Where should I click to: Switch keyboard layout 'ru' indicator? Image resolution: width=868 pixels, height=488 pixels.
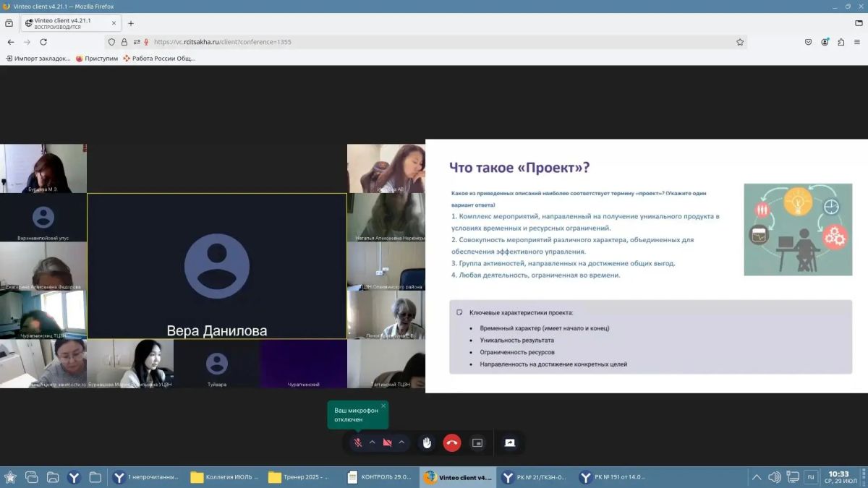click(x=811, y=477)
